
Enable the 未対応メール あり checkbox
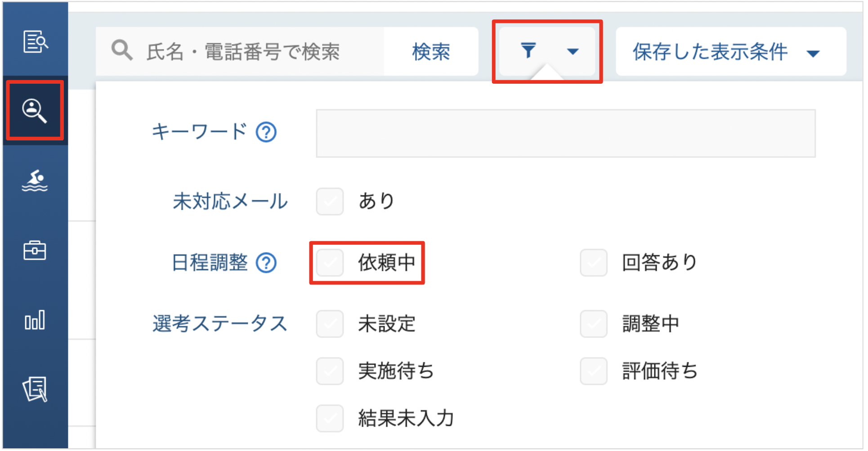[x=330, y=202]
